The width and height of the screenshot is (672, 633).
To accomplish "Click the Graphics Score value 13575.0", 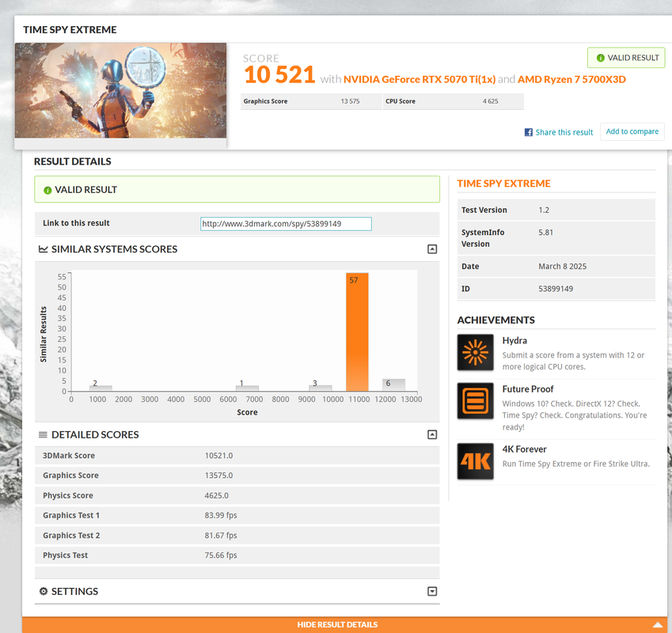I will pos(218,476).
